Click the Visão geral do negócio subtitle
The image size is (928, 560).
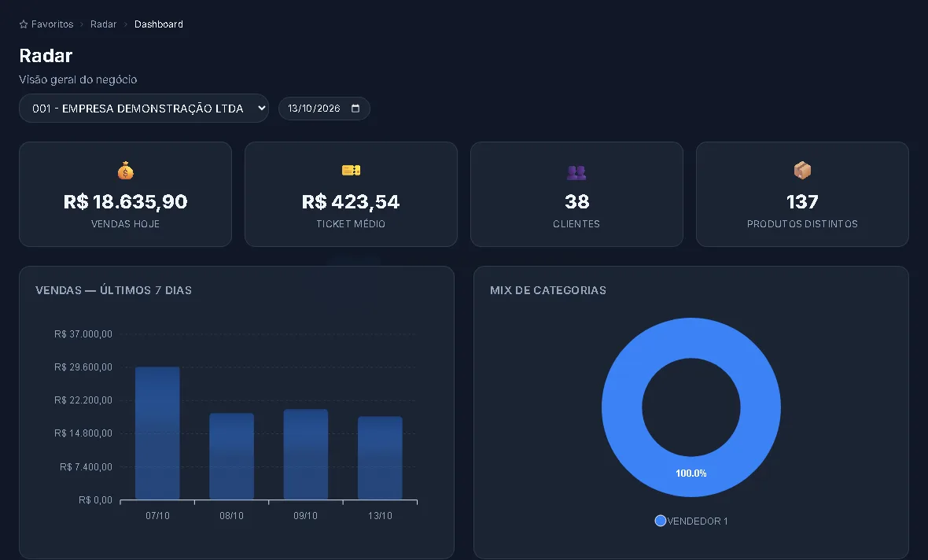tap(78, 79)
